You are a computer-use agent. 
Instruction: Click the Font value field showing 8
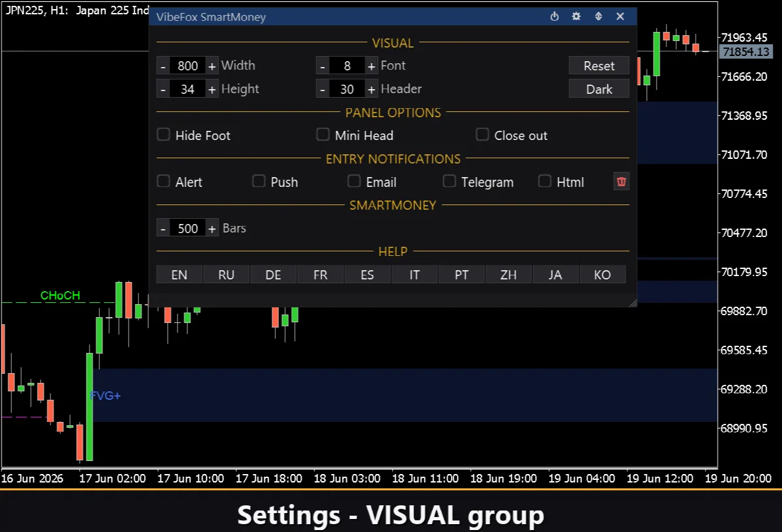coord(347,66)
